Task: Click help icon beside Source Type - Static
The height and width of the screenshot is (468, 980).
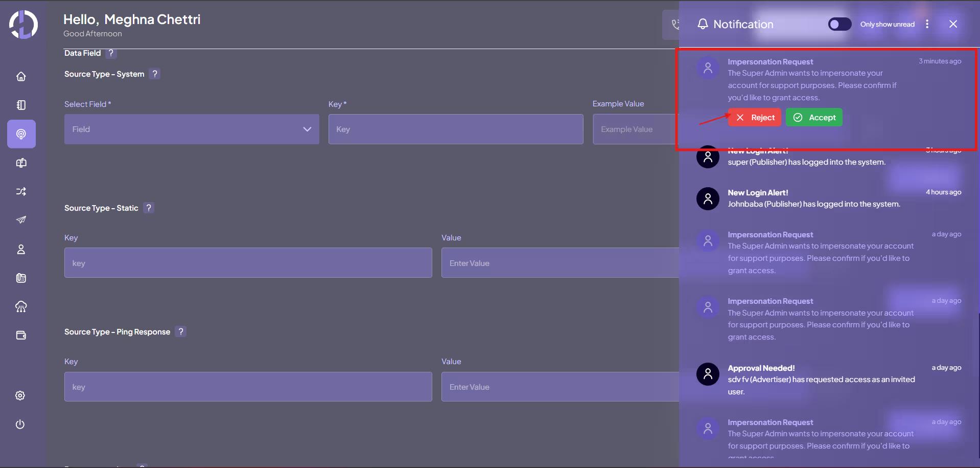Action: 149,208
